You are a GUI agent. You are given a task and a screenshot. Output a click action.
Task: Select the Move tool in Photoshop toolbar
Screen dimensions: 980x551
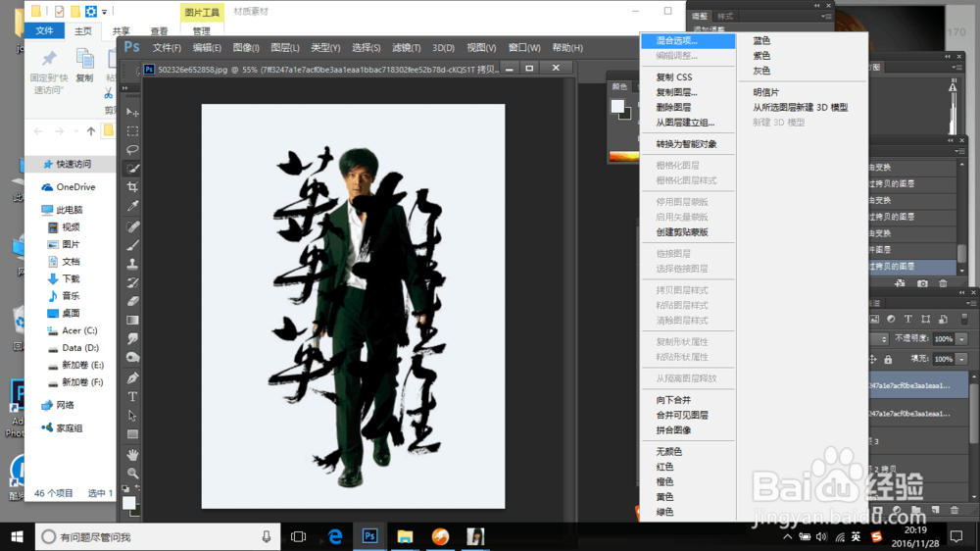click(x=132, y=112)
